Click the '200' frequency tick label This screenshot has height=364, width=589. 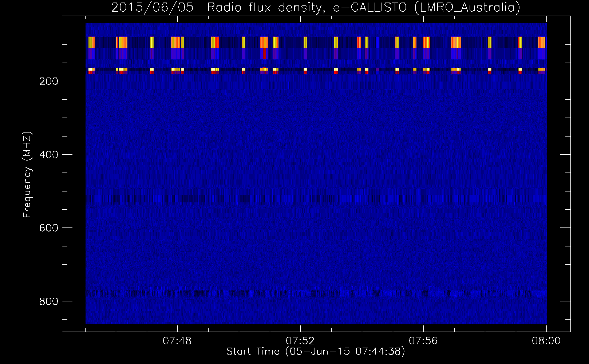48,81
